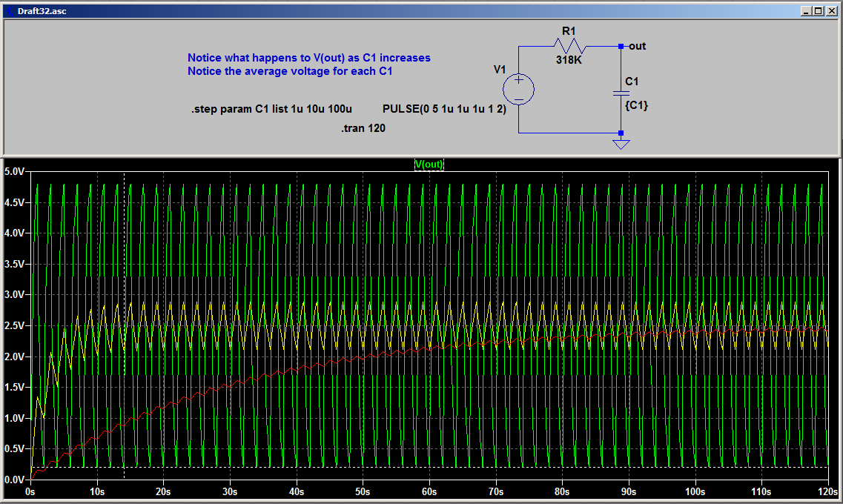
Task: Close the Draft32.asc window
Action: click(x=830, y=10)
